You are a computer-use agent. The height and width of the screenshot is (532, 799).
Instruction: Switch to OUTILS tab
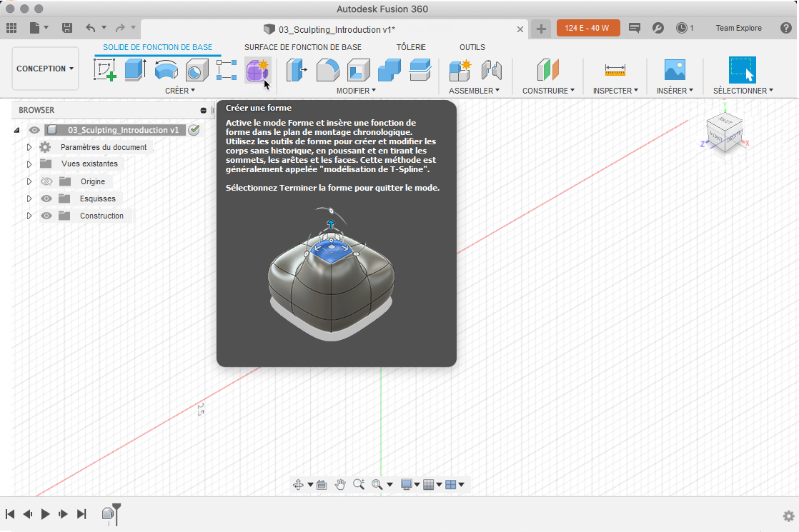(x=472, y=47)
